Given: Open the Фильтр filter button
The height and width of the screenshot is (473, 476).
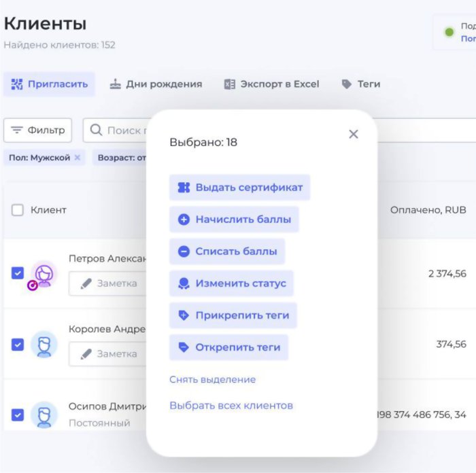Looking at the screenshot, I should coord(37,130).
